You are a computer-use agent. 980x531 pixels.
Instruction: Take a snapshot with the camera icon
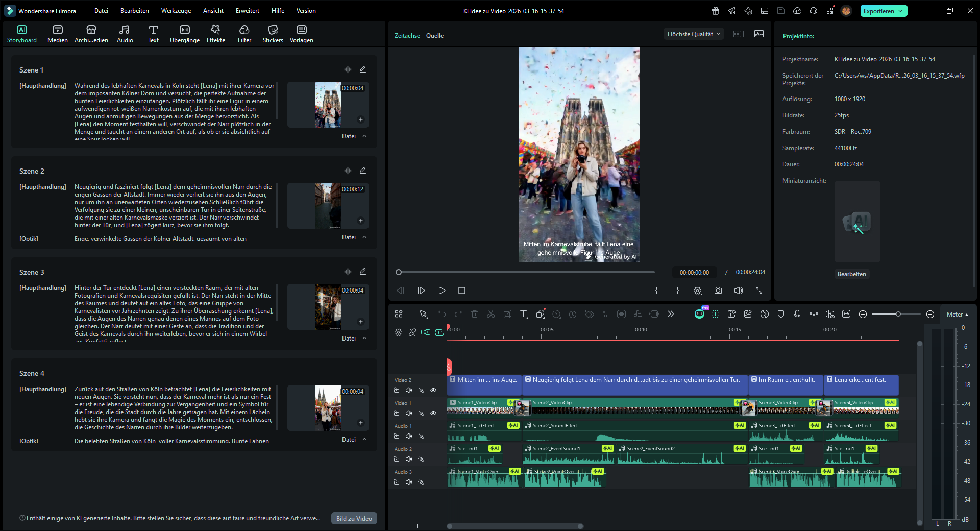(x=718, y=291)
